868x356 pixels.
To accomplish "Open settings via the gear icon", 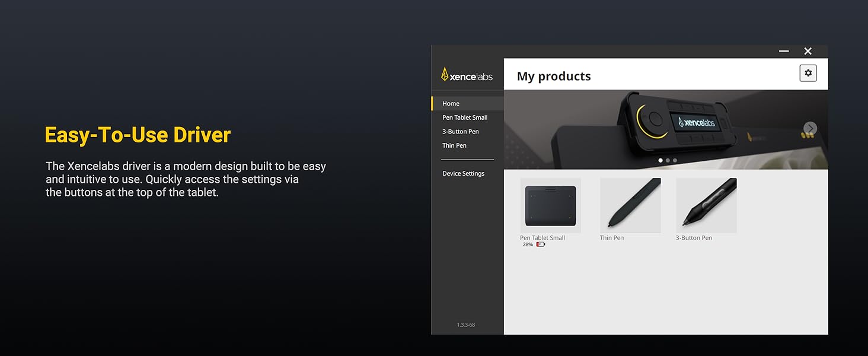I will tap(808, 73).
